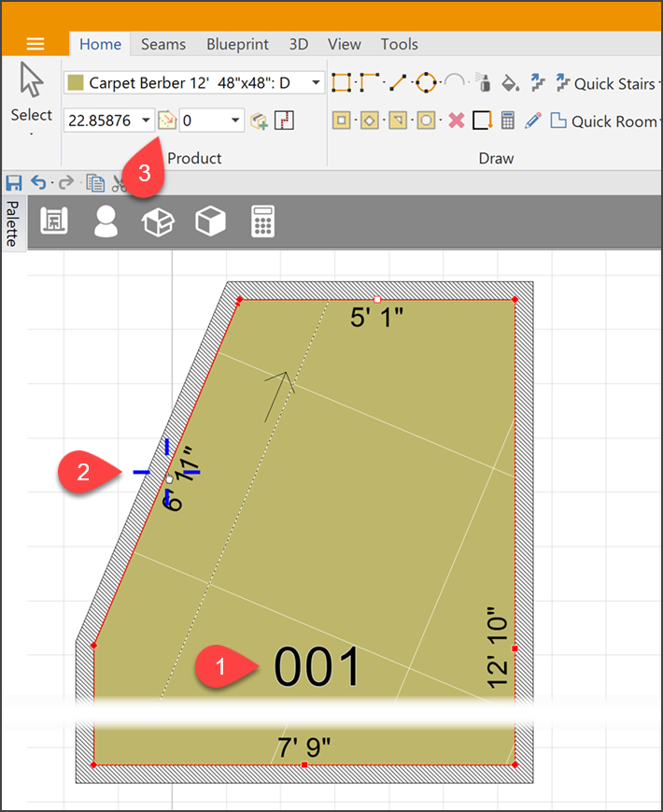Click the Carpet Berber product color swatch
The height and width of the screenshot is (812, 663).
(76, 83)
